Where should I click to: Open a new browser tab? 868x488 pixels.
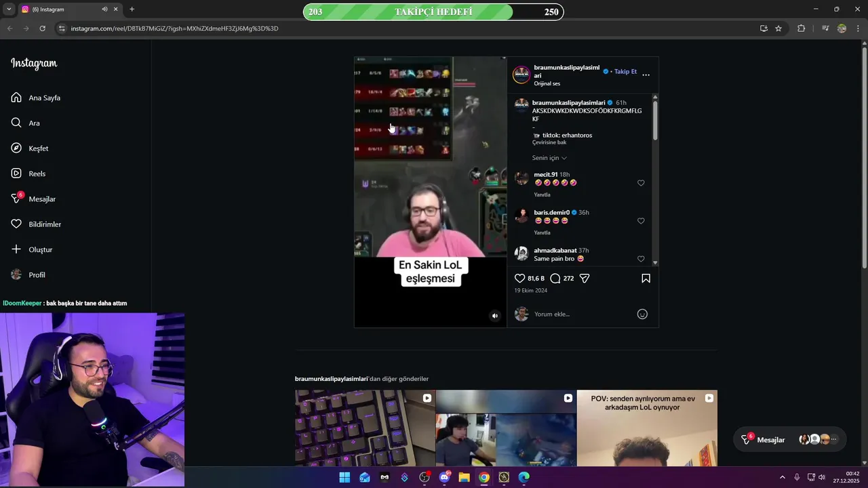132,9
